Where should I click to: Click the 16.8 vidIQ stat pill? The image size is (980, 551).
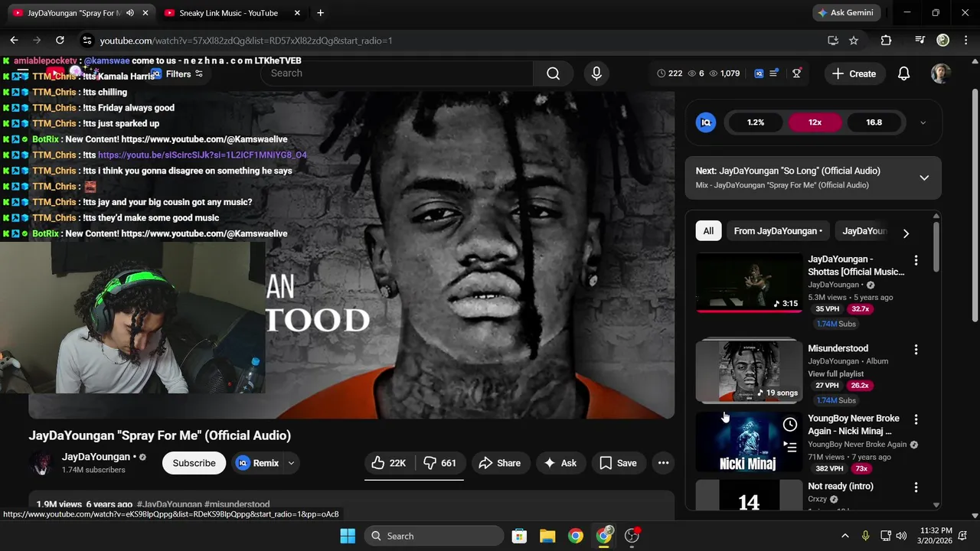coord(874,122)
